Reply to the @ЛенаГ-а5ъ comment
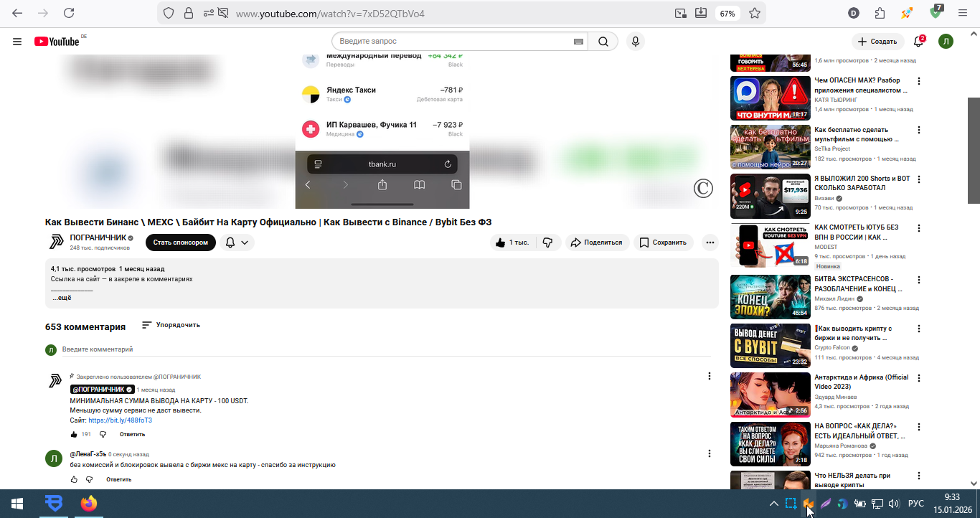Screen dimensions: 980x518 click(119, 479)
